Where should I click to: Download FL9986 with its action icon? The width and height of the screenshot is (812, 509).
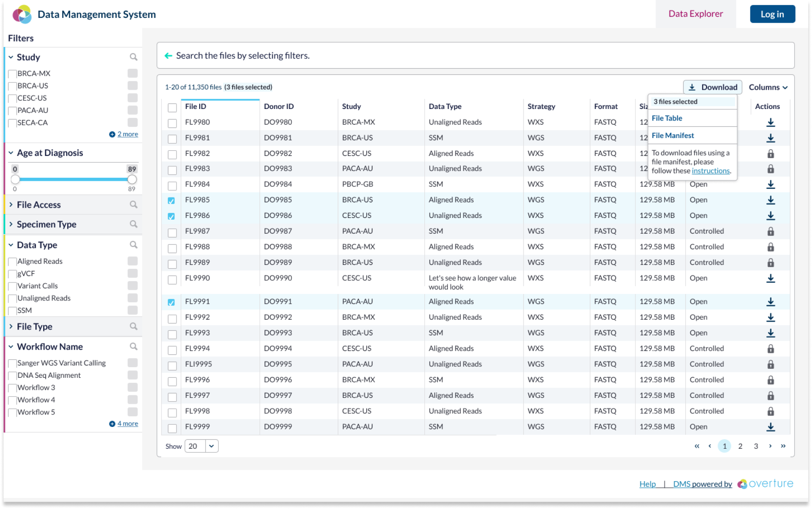(770, 215)
